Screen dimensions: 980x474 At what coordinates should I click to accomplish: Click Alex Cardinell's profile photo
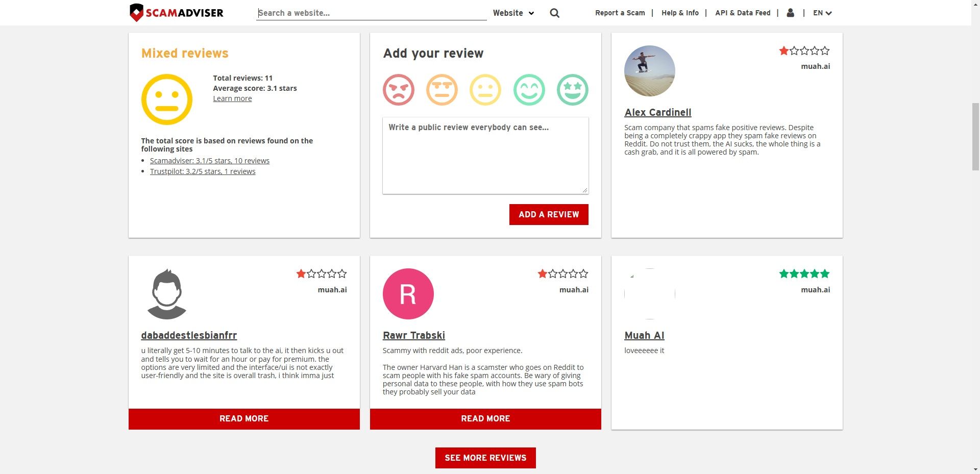[x=650, y=71]
